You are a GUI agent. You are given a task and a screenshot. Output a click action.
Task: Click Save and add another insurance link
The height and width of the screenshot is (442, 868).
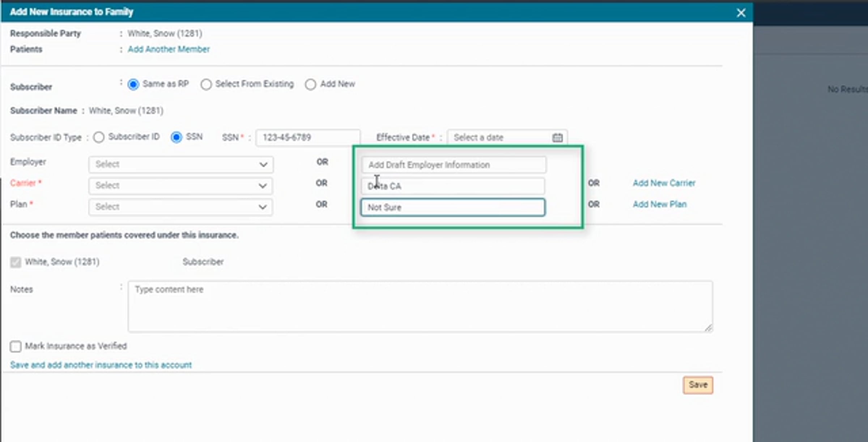tap(101, 365)
